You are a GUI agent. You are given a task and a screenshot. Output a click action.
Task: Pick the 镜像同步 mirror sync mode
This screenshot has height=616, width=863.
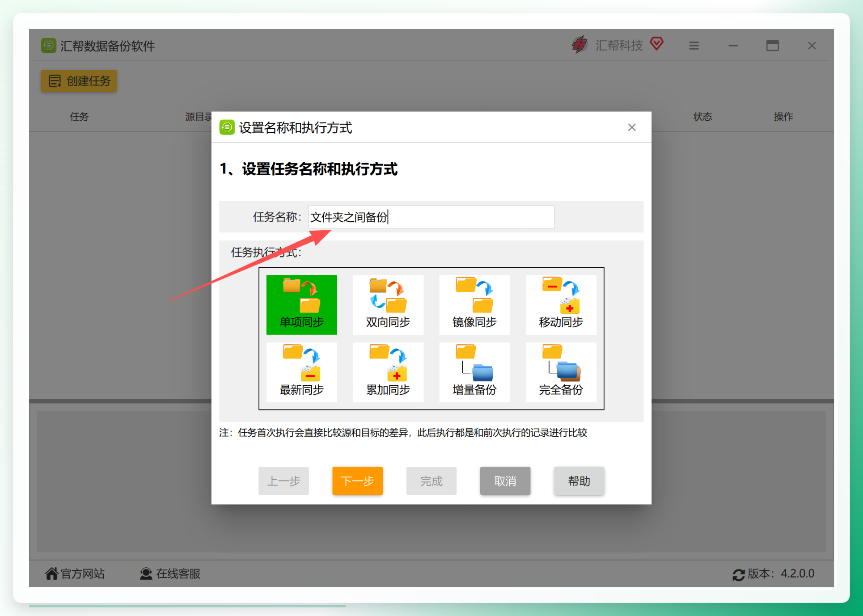[474, 304]
